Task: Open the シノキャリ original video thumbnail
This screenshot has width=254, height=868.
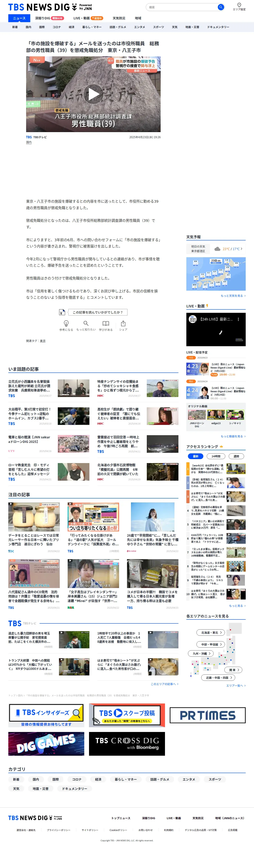Action: [x=235, y=415]
